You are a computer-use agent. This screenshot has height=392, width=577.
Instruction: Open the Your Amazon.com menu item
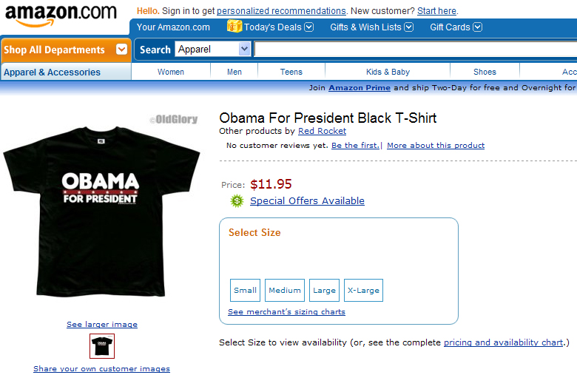173,27
